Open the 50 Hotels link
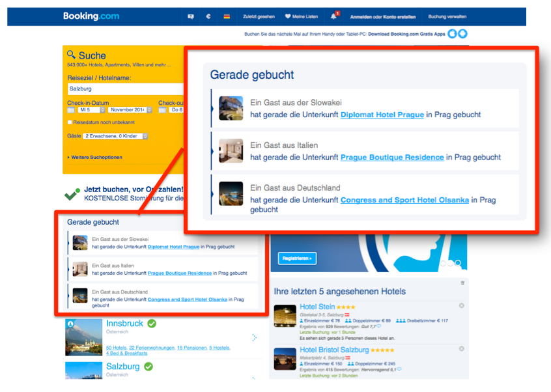This screenshot has height=392, width=551. point(117,348)
